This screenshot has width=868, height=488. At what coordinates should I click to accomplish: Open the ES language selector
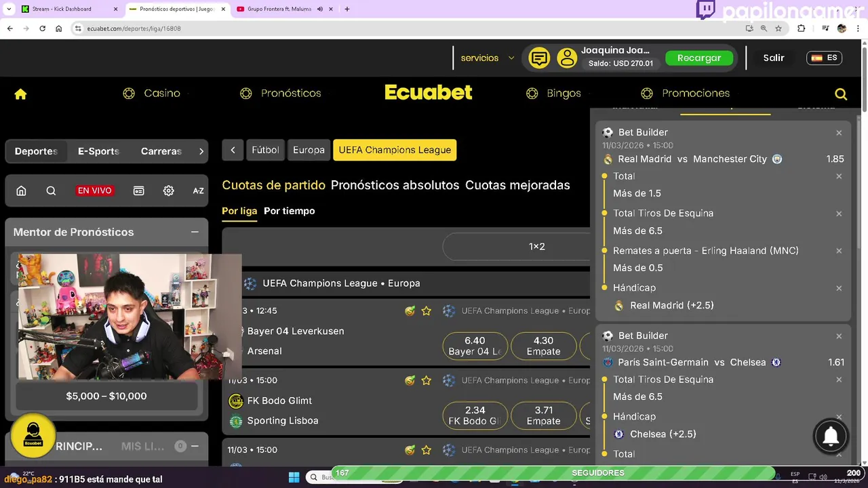(824, 58)
